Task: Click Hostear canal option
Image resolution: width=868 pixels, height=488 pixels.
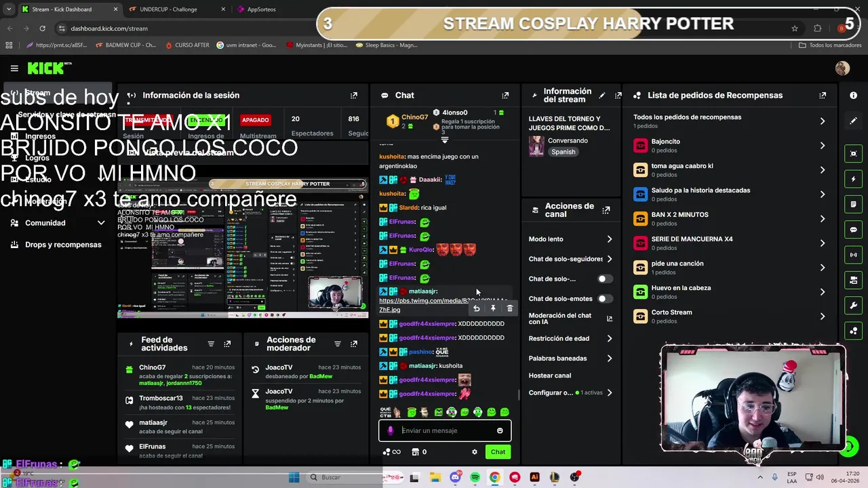Action: click(550, 375)
